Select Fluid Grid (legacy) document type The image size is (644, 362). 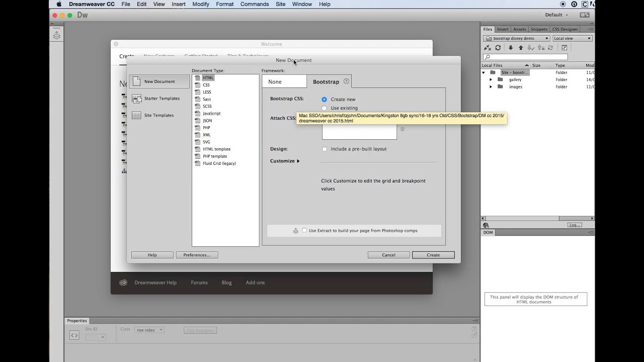(x=219, y=163)
